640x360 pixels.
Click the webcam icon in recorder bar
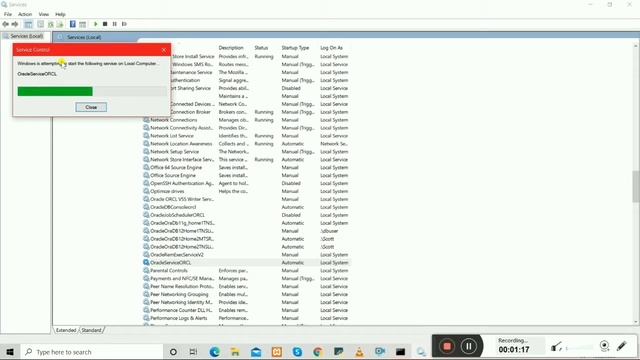coord(604,346)
